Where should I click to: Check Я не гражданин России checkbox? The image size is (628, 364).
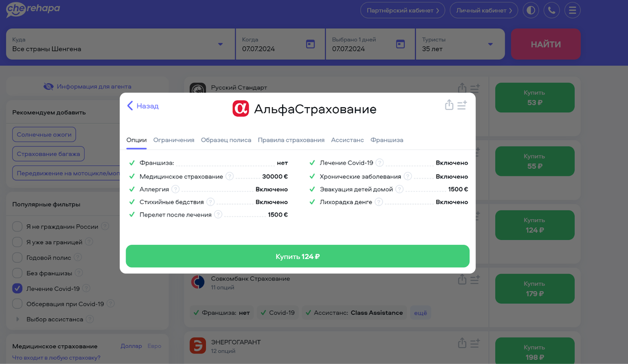pyautogui.click(x=17, y=226)
